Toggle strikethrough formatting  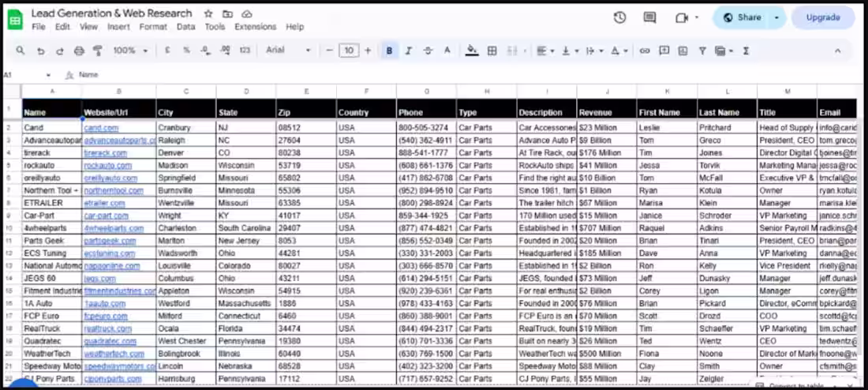pyautogui.click(x=428, y=51)
